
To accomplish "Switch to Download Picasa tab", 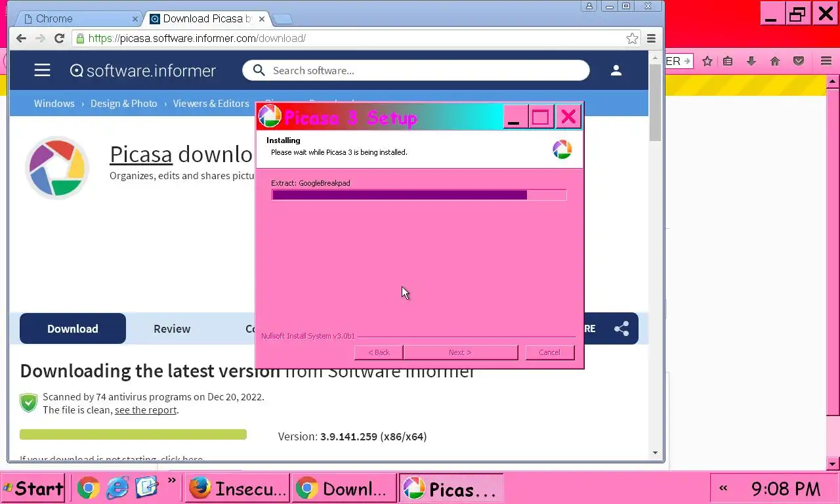I will point(206,18).
